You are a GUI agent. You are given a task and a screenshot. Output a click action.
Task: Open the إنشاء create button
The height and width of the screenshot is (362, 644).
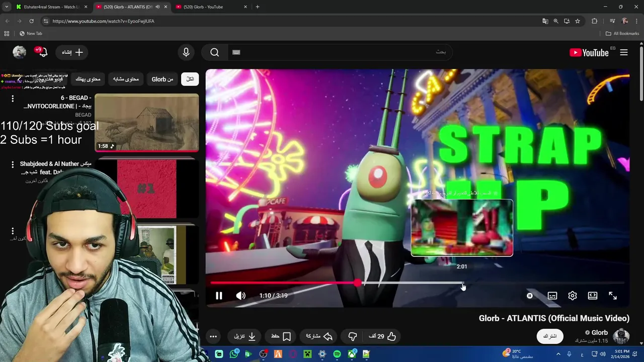[x=72, y=52]
